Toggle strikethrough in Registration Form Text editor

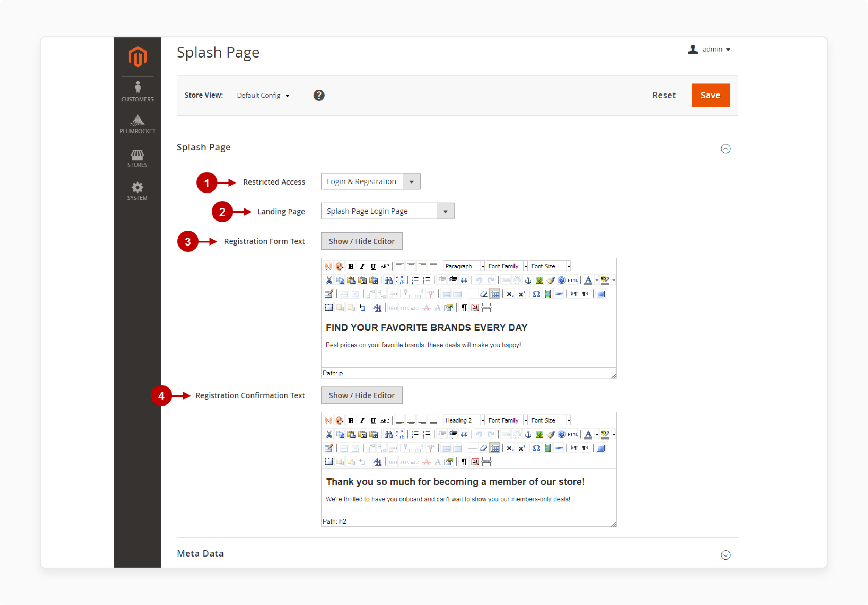(x=385, y=266)
